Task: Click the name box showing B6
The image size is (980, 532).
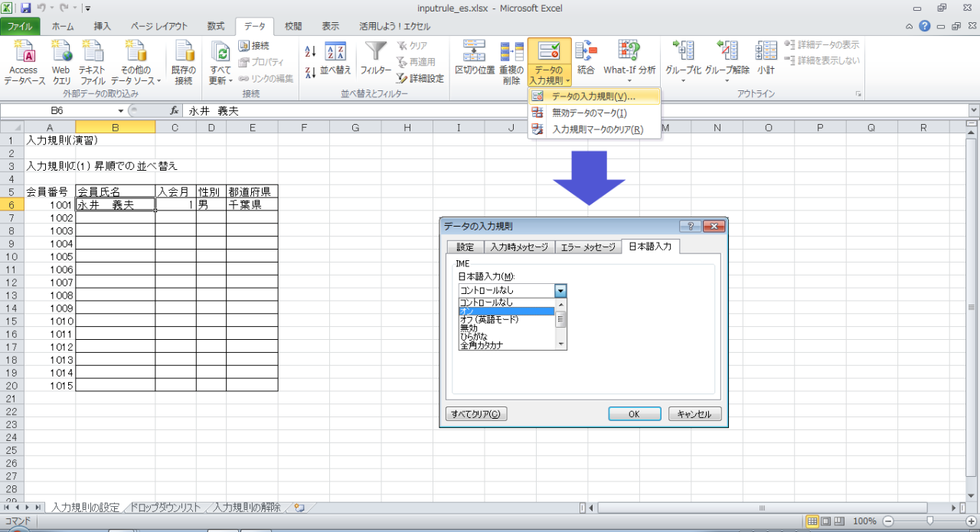Action: [58, 111]
